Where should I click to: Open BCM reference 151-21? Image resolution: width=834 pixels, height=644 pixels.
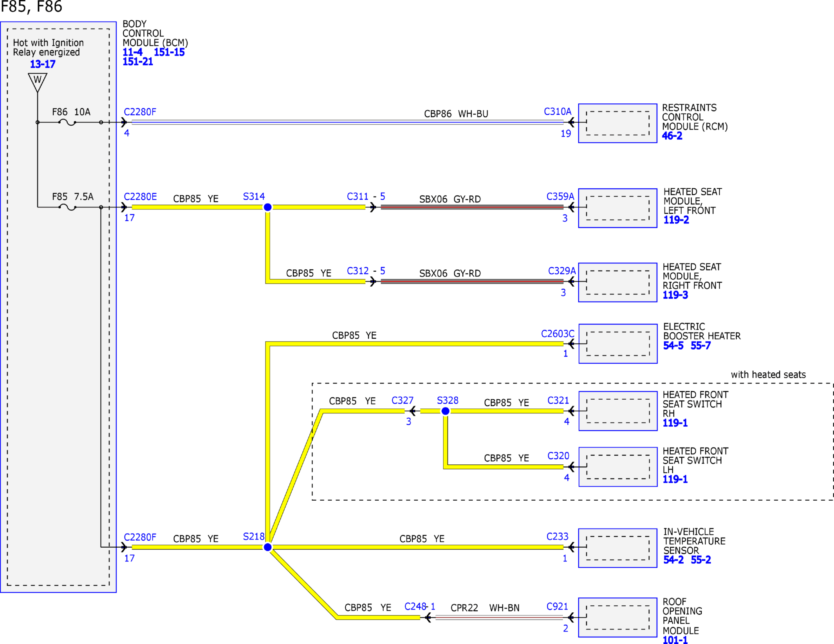click(x=138, y=62)
